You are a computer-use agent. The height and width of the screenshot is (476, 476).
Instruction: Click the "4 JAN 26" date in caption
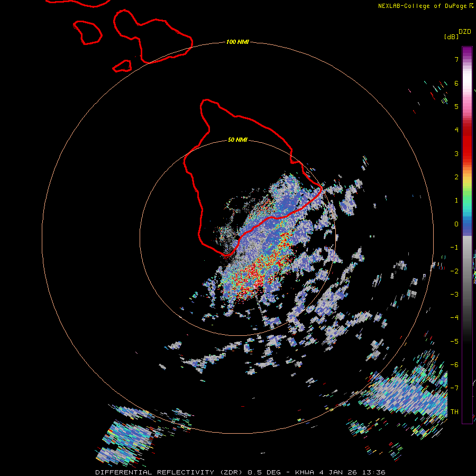click(x=339, y=472)
